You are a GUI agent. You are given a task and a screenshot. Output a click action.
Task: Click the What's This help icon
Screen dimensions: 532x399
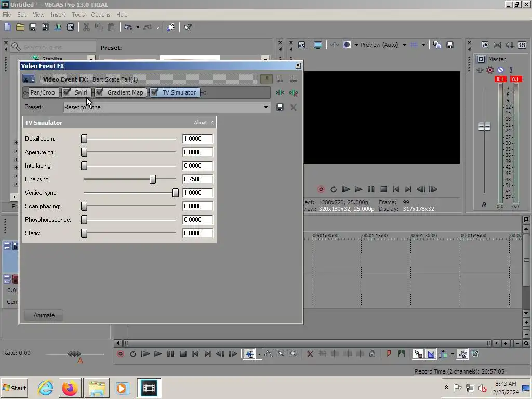(x=188, y=27)
